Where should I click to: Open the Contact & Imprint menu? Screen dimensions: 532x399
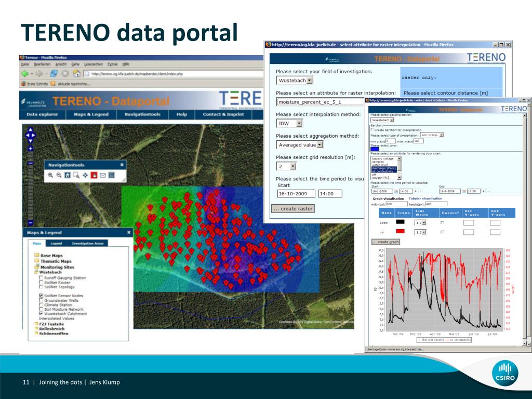point(223,114)
